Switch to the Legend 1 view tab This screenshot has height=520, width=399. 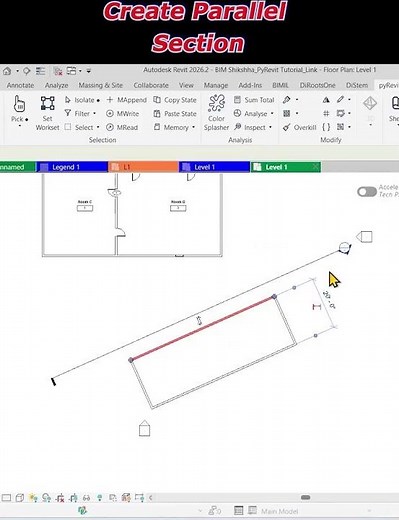pyautogui.click(x=72, y=167)
